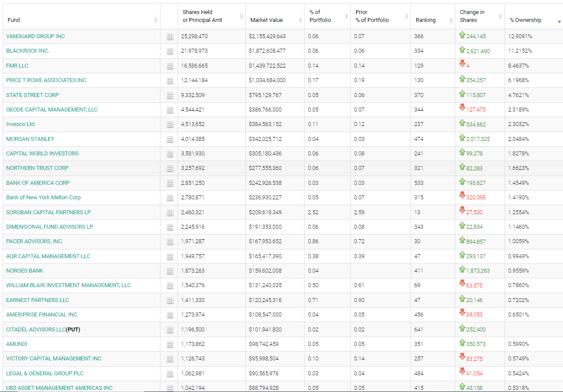Open grid icon in Invesco Ltd. row
The height and width of the screenshot is (392, 563).
(170, 125)
